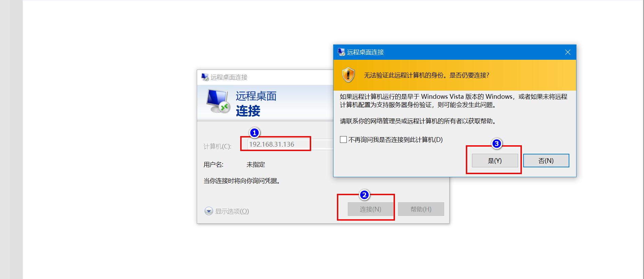Screen dimensions: 644x279
Task: Close the identity warning dialog with X
Action: click(x=568, y=52)
